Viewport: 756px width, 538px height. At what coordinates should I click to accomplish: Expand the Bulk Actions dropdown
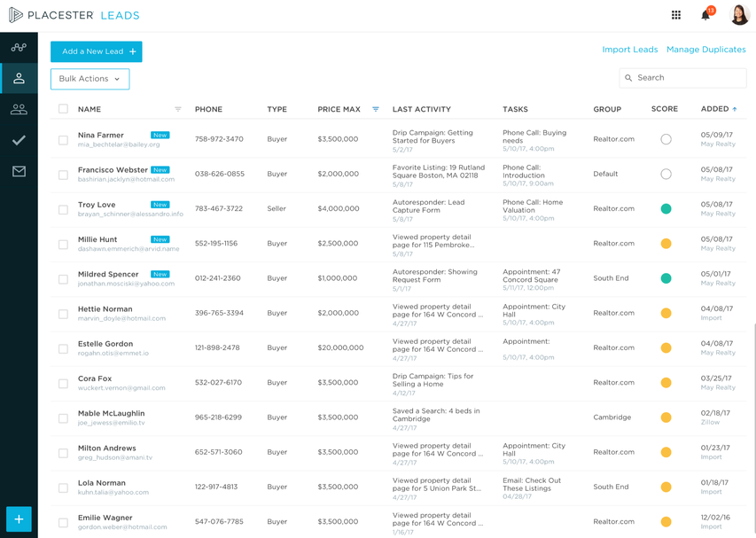pos(90,79)
